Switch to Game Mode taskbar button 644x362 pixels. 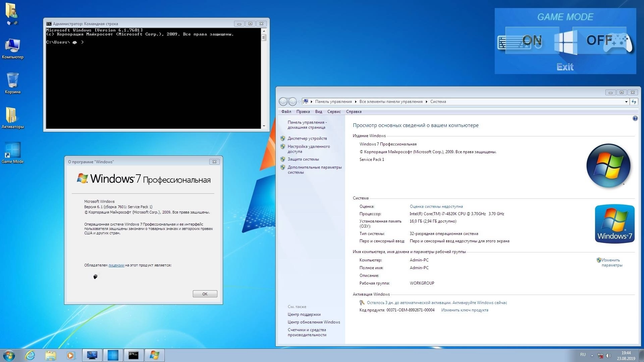tap(113, 355)
